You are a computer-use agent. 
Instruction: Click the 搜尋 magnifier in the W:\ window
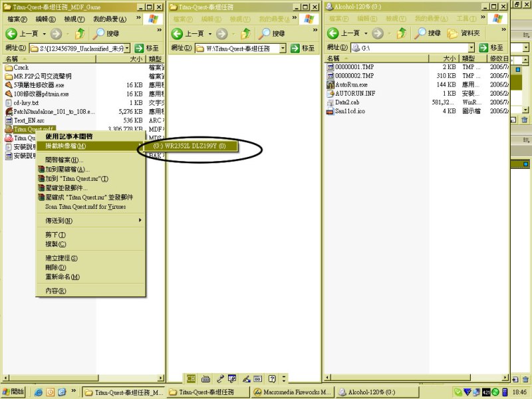pyautogui.click(x=272, y=33)
